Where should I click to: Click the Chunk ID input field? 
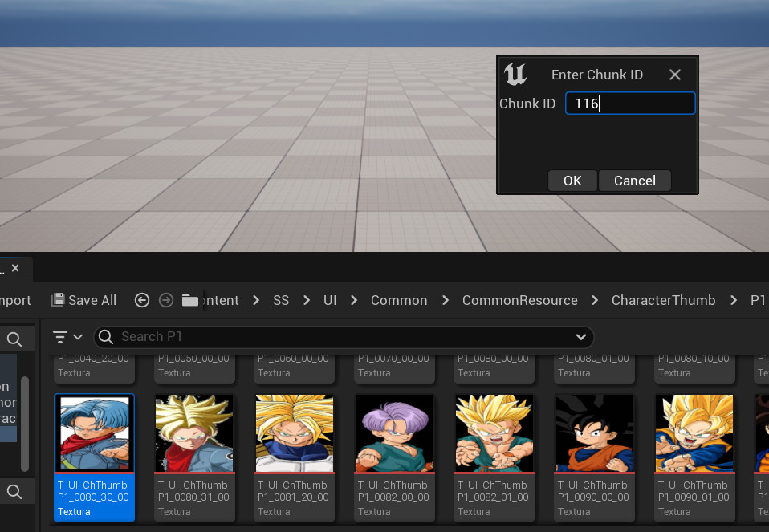point(629,104)
